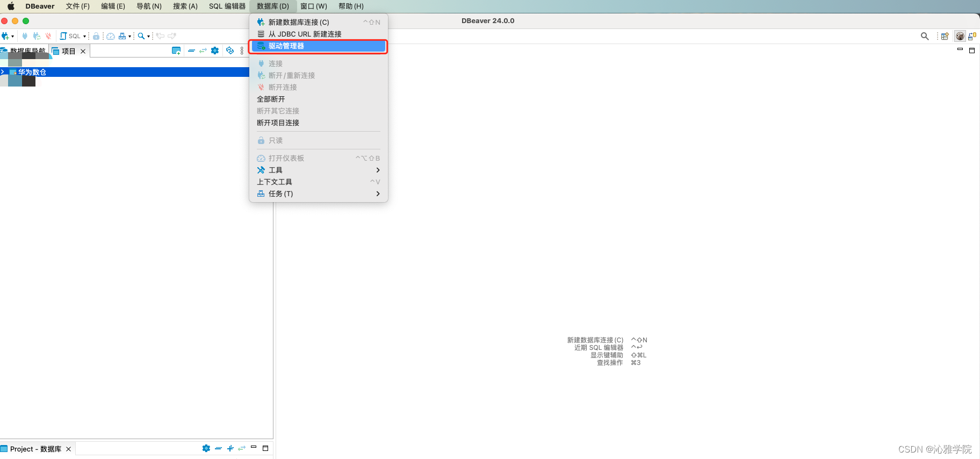Open the SQL 编辑器 menu
This screenshot has width=980, height=459.
(x=227, y=6)
